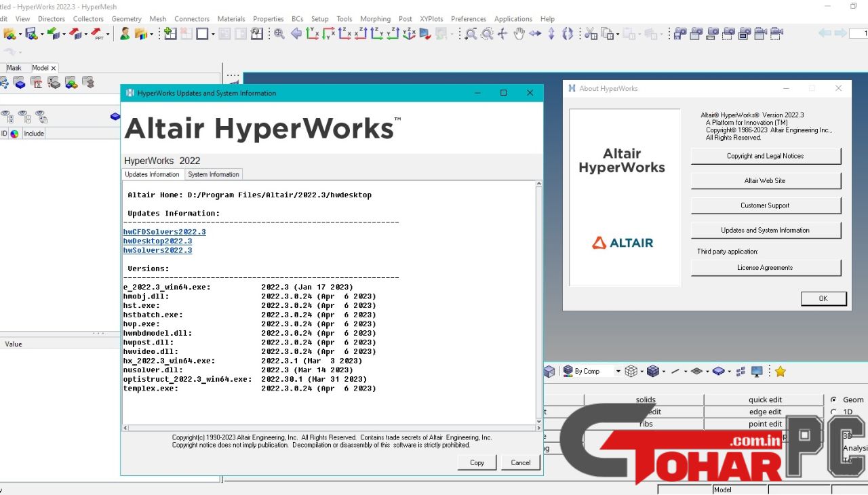Select the isometric view axes icon
The height and width of the screenshot is (495, 868).
409,34
